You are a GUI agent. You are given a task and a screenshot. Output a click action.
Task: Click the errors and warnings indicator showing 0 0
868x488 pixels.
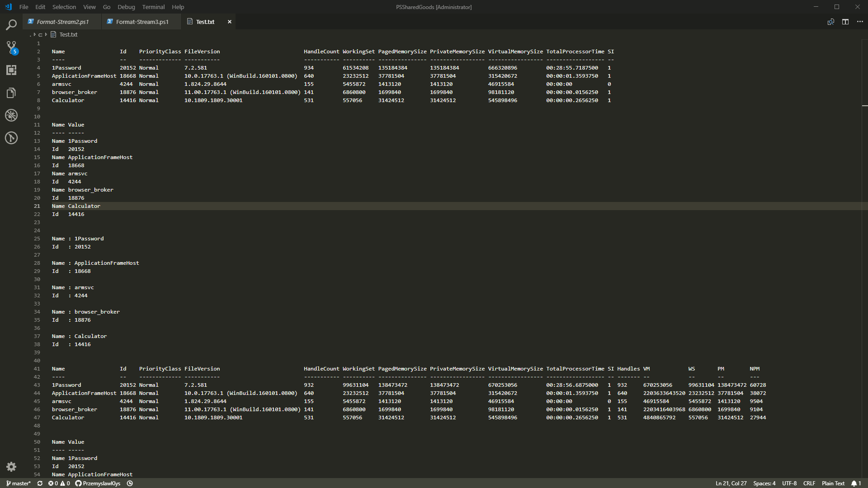click(59, 483)
